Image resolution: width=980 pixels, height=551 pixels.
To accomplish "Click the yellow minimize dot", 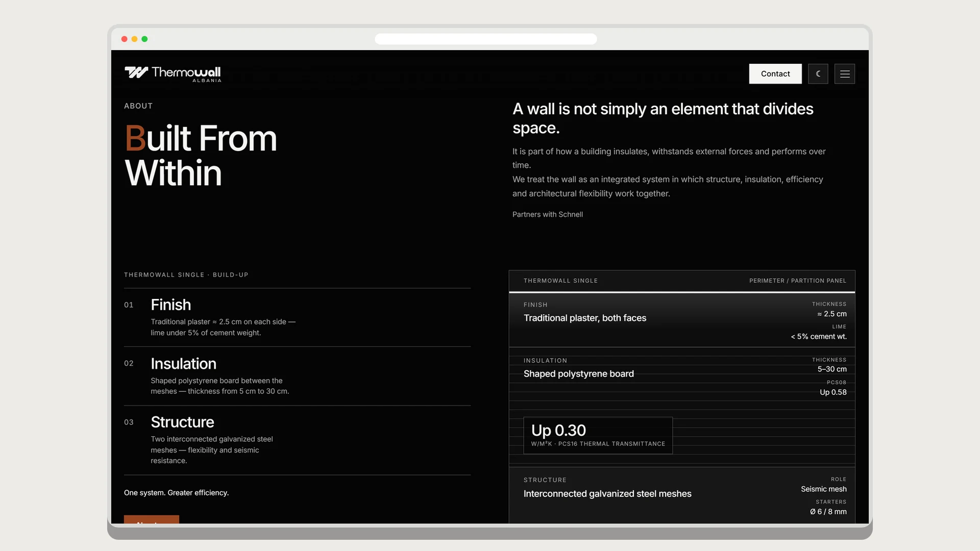I will (x=134, y=39).
